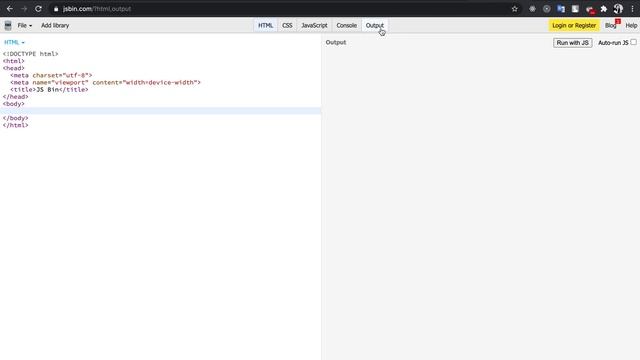This screenshot has width=640, height=360.
Task: Open the blue translate extension icon
Action: (x=561, y=9)
